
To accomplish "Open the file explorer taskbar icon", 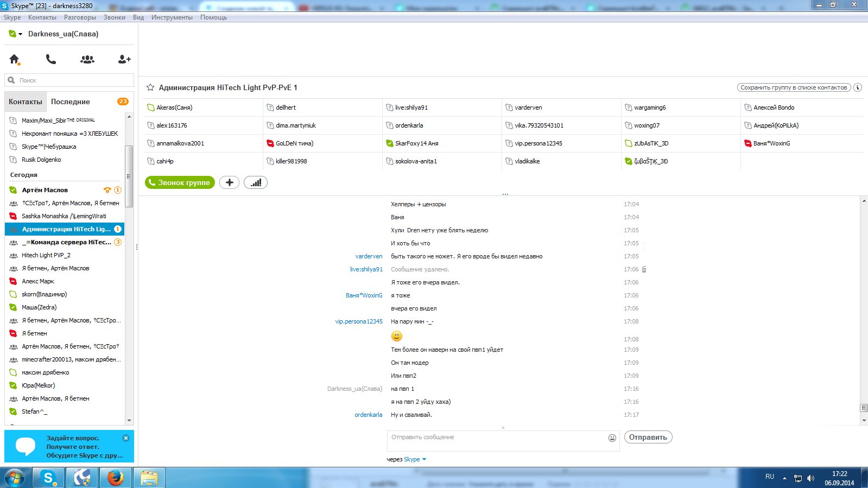I will 149,478.
